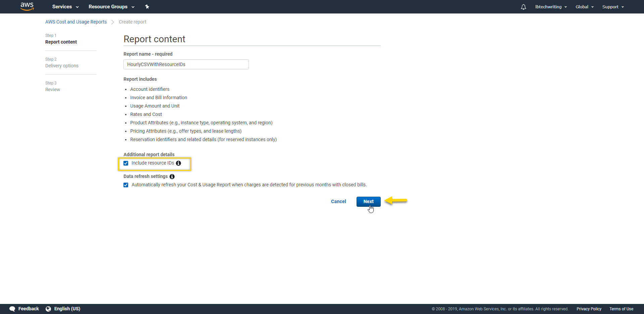Screen dimensions: 644x314
Task: Click the Reservation identifiers list item
Action: 203,139
